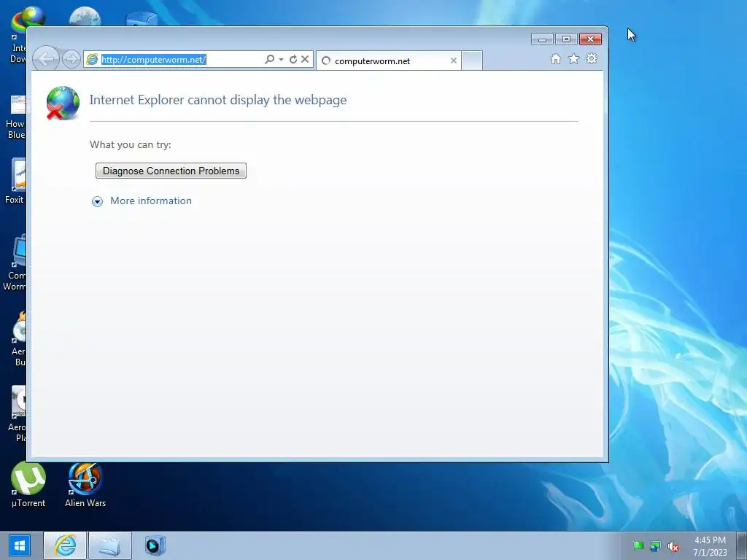Image resolution: width=747 pixels, height=560 pixels.
Task: Open the Alien Wars desktop shortcut
Action: [x=85, y=484]
